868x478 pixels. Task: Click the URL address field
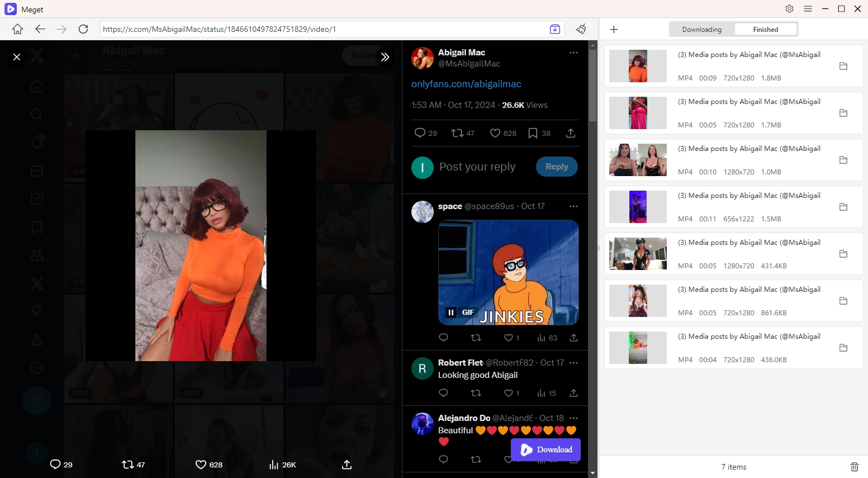(324, 29)
